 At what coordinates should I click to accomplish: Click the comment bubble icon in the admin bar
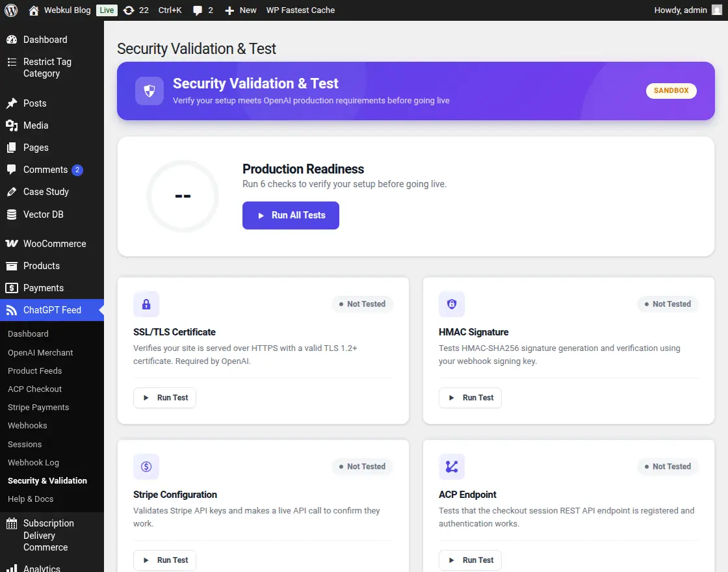pyautogui.click(x=198, y=10)
